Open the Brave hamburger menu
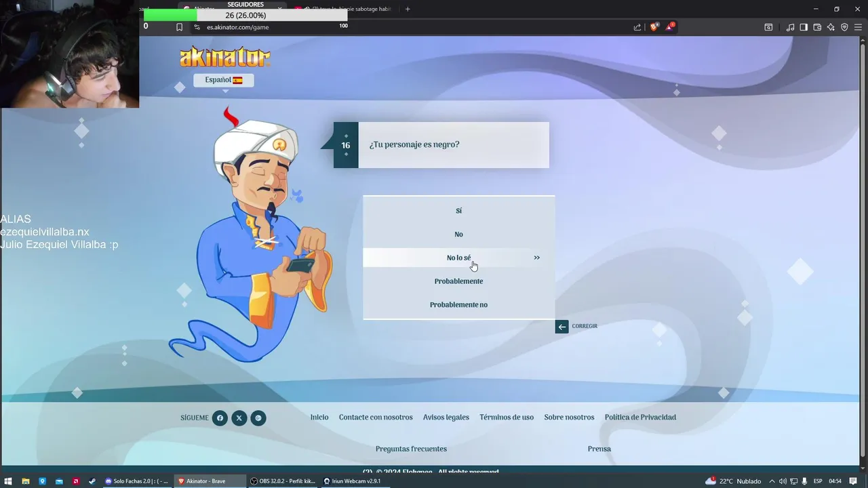This screenshot has width=868, height=488. 858,27
